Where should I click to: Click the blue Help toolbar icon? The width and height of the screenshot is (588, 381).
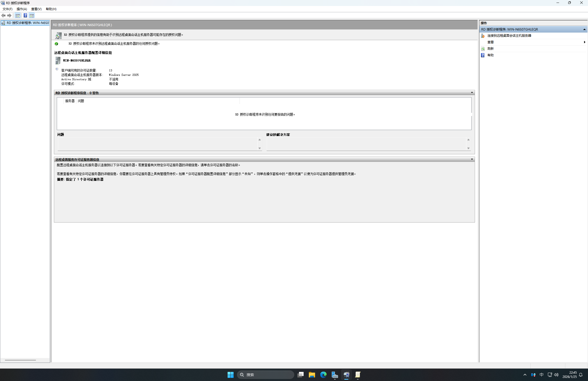pyautogui.click(x=25, y=16)
